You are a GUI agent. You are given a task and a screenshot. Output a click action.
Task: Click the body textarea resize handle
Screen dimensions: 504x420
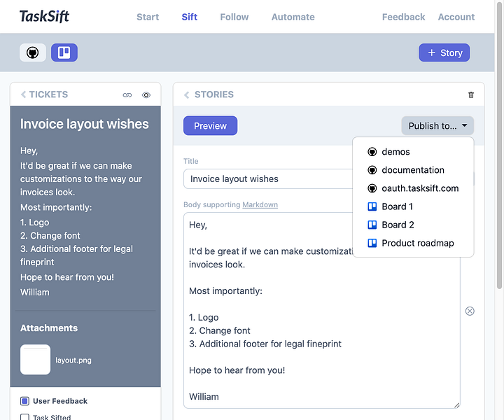456,405
